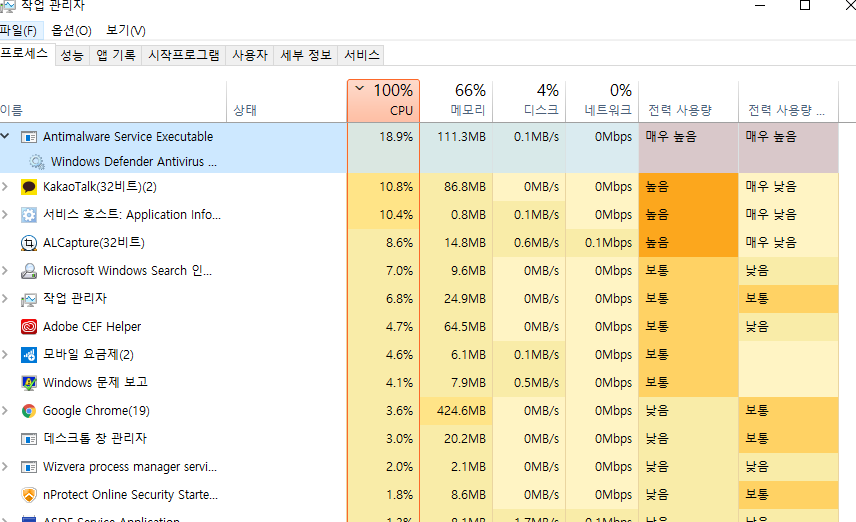Click the Wizvera process manager icon

[28, 467]
